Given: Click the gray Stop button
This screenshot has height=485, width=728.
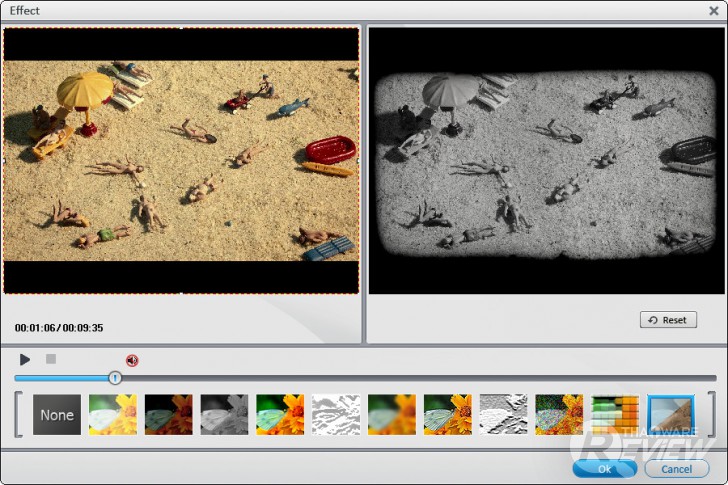Looking at the screenshot, I should tap(51, 359).
